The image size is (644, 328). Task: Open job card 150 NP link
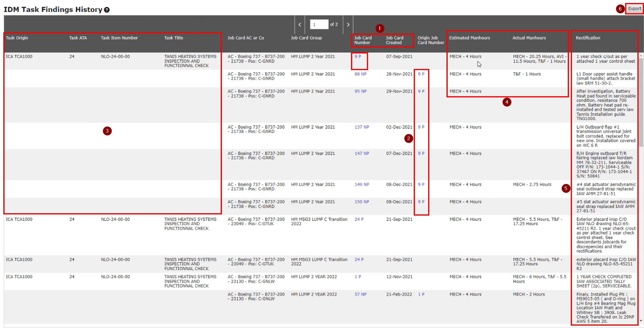click(361, 202)
